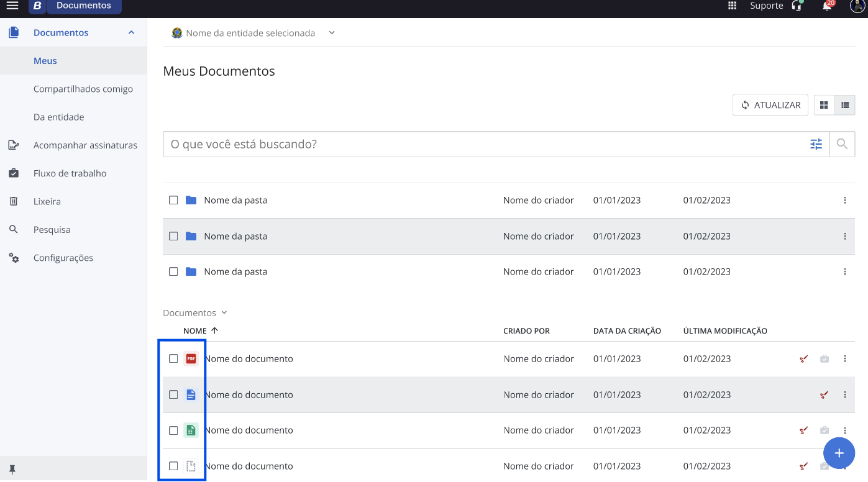The height and width of the screenshot is (482, 868).
Task: Click the search filter options icon
Action: pos(816,144)
